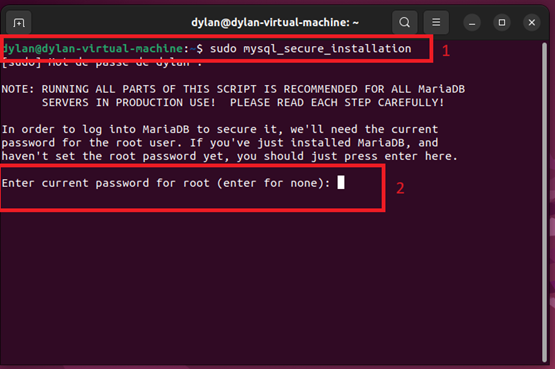Image resolution: width=555 pixels, height=369 pixels.
Task: Open the hamburger menu
Action: tap(436, 23)
